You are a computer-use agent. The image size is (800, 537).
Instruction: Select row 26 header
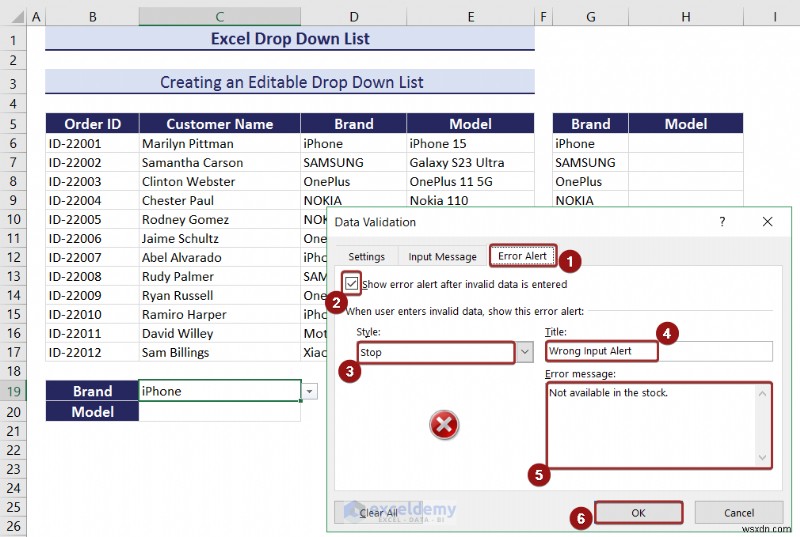click(13, 526)
